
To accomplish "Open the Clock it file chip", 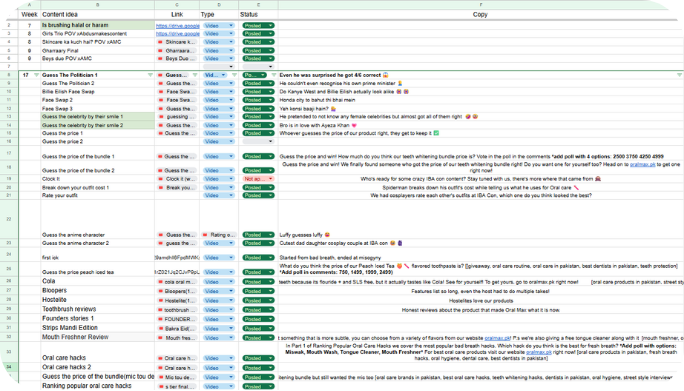I will pyautogui.click(x=177, y=179).
